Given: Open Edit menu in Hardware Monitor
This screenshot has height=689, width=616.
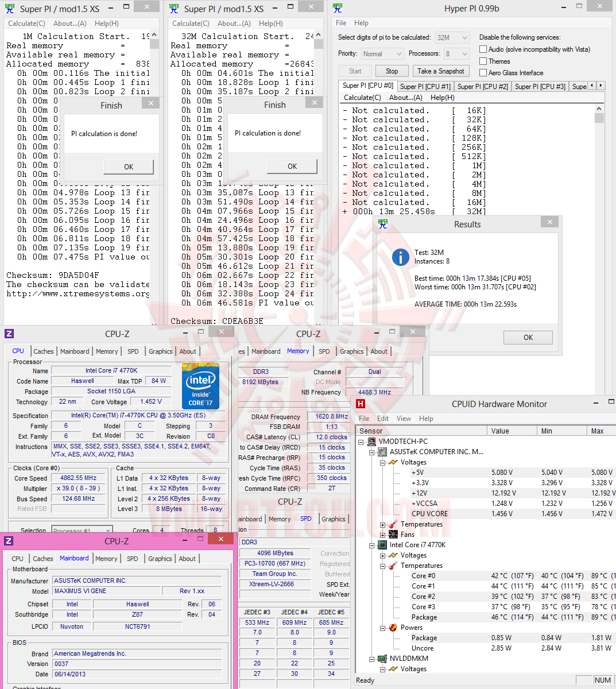Looking at the screenshot, I should coord(383,419).
